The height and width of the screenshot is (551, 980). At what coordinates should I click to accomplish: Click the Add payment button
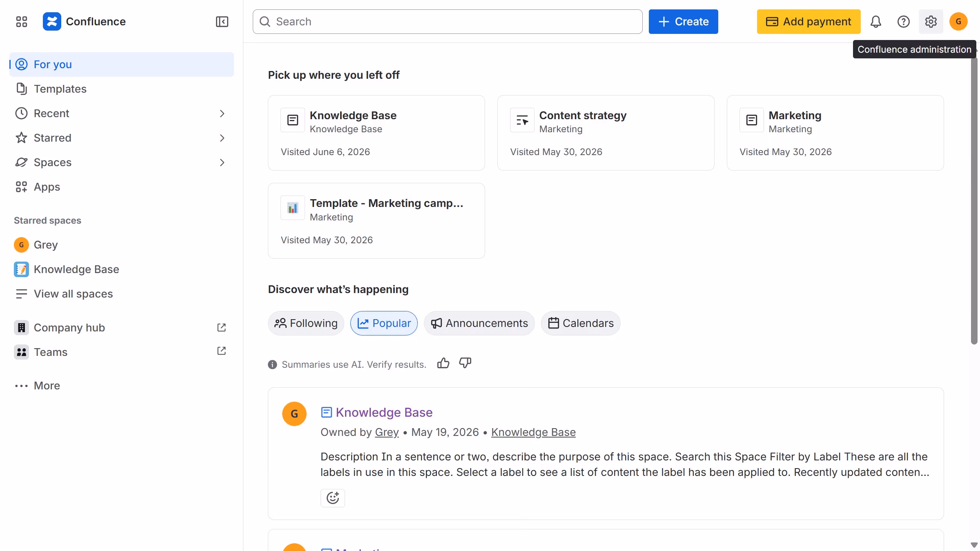(x=808, y=22)
